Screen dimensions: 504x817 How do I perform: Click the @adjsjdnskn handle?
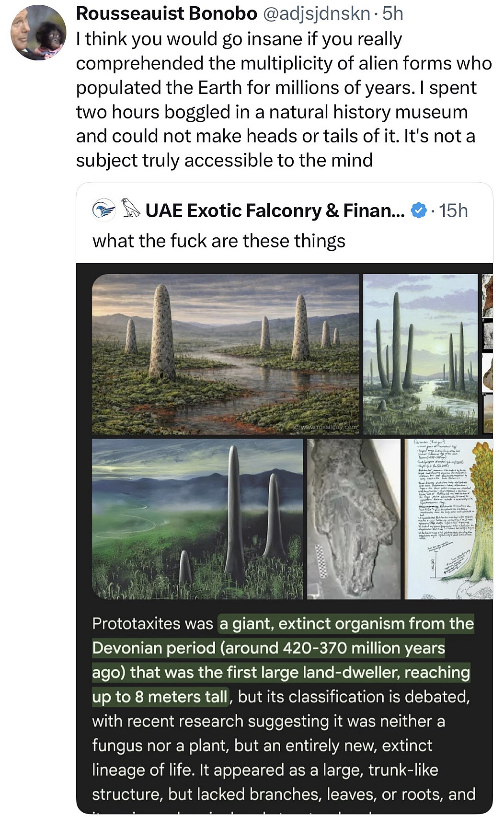click(x=316, y=13)
